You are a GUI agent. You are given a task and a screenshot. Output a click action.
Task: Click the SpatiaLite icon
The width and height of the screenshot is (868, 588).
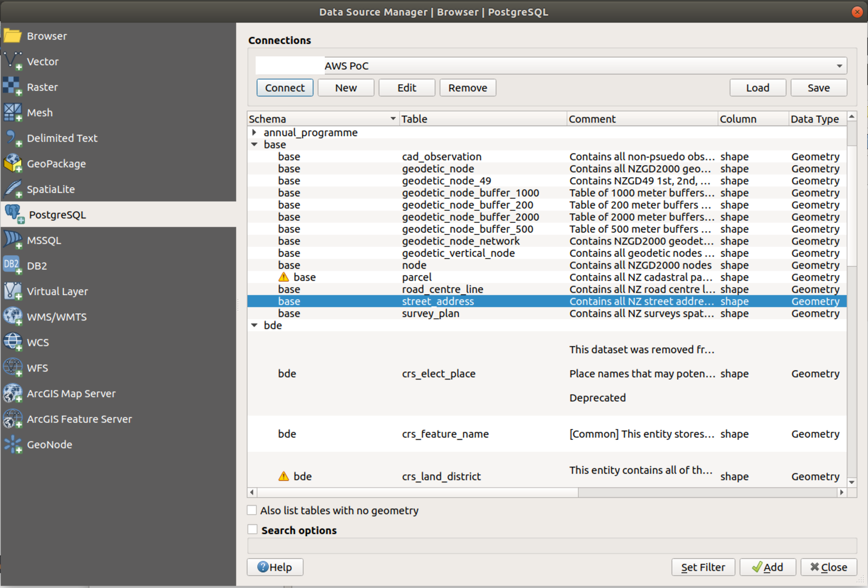[12, 189]
